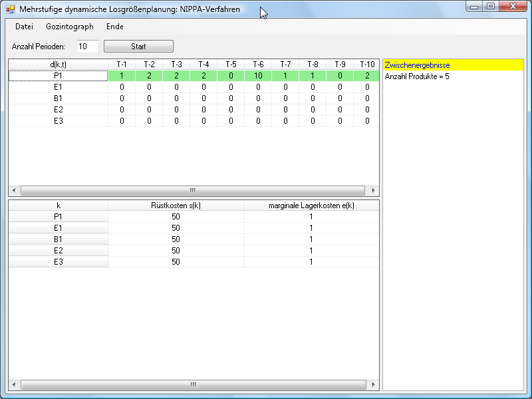The image size is (532, 399).
Task: Open the Datei menu
Action: pyautogui.click(x=24, y=27)
